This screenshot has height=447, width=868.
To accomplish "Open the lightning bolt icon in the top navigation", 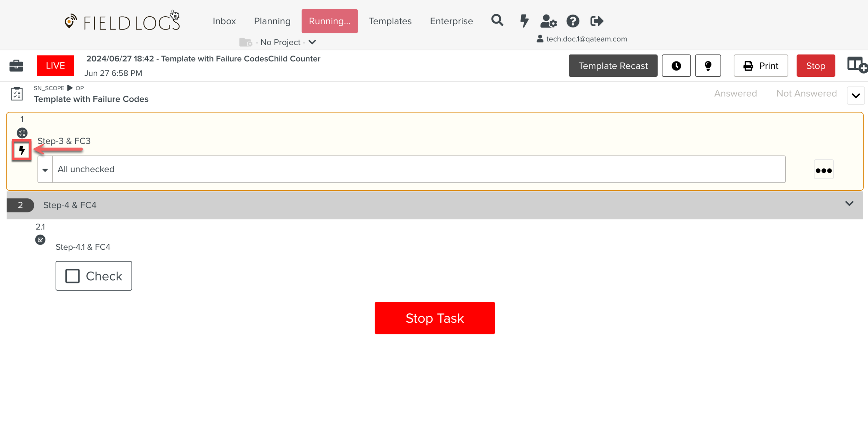I will [x=524, y=21].
